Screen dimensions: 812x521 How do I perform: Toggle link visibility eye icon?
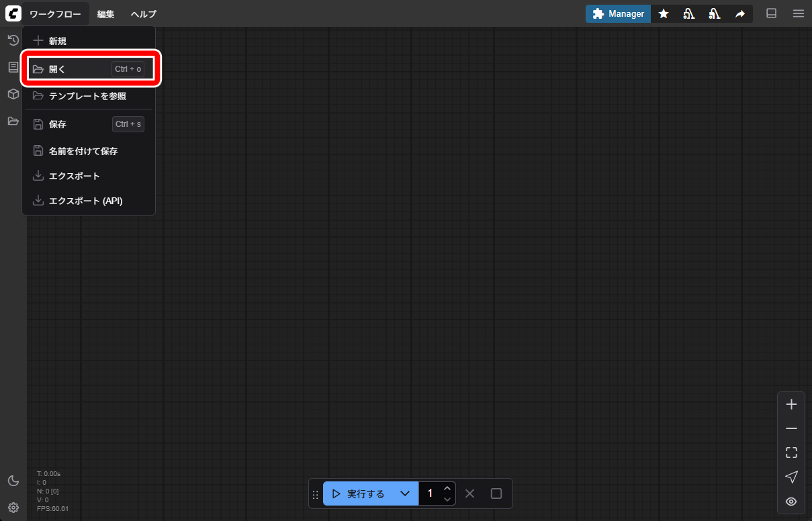tap(791, 502)
